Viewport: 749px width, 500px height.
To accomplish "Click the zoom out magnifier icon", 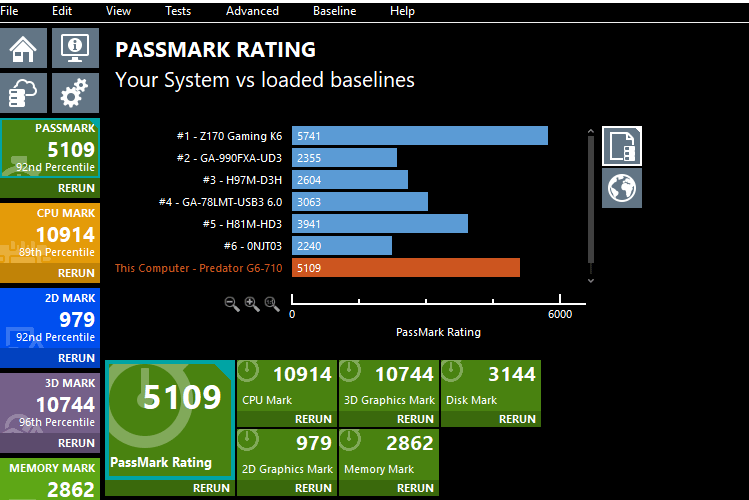I will (232, 304).
